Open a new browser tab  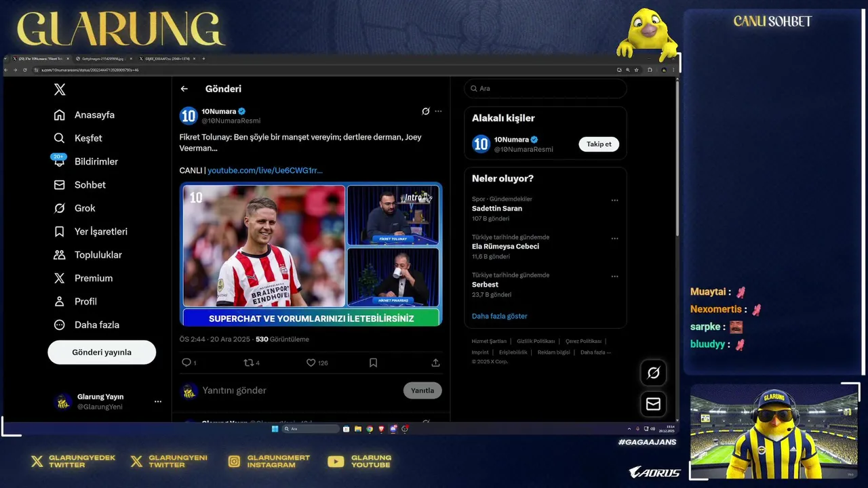coord(203,59)
